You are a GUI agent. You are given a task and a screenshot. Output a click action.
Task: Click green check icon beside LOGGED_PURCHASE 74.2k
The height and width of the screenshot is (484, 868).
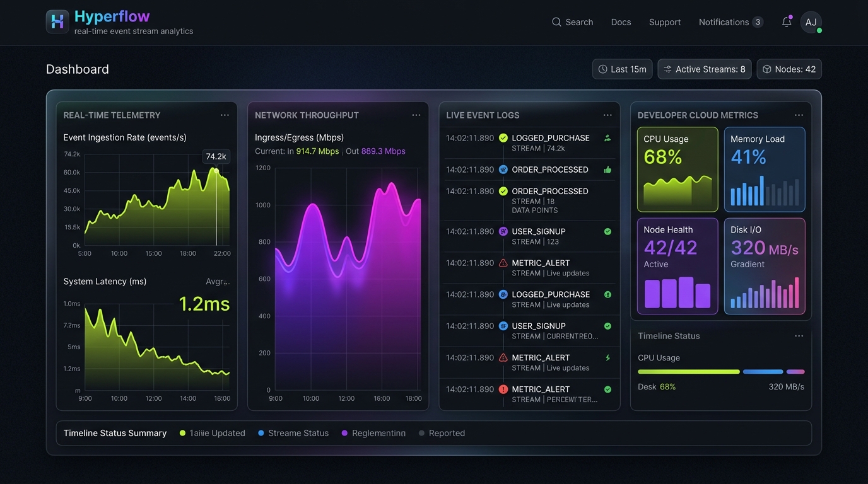point(503,138)
